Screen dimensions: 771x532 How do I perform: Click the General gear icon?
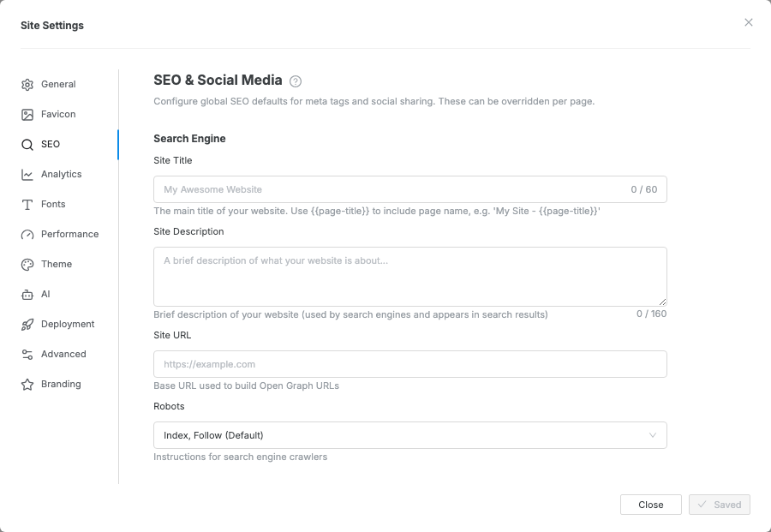tap(27, 85)
